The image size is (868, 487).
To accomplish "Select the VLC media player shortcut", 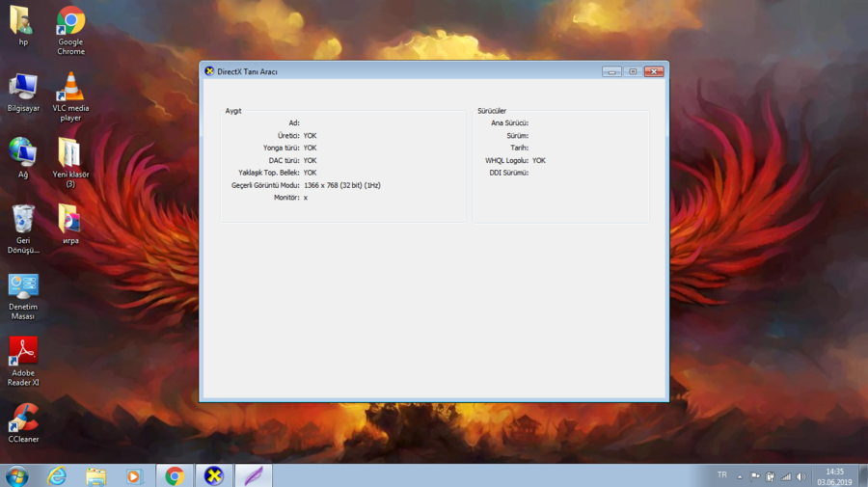I will tap(70, 96).
